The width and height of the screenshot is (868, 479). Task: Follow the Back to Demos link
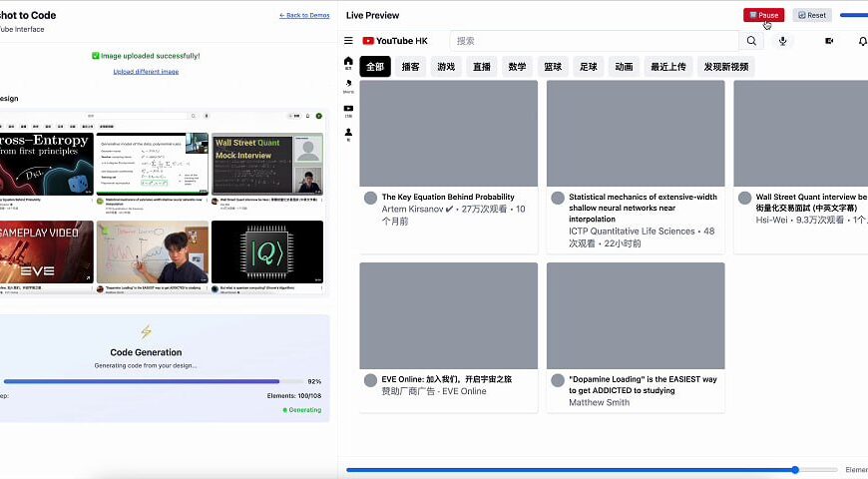click(x=304, y=15)
